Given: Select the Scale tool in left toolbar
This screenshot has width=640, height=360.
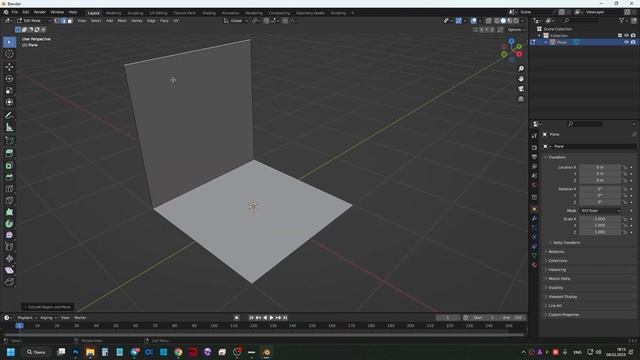Looking at the screenshot, I should tap(9, 90).
